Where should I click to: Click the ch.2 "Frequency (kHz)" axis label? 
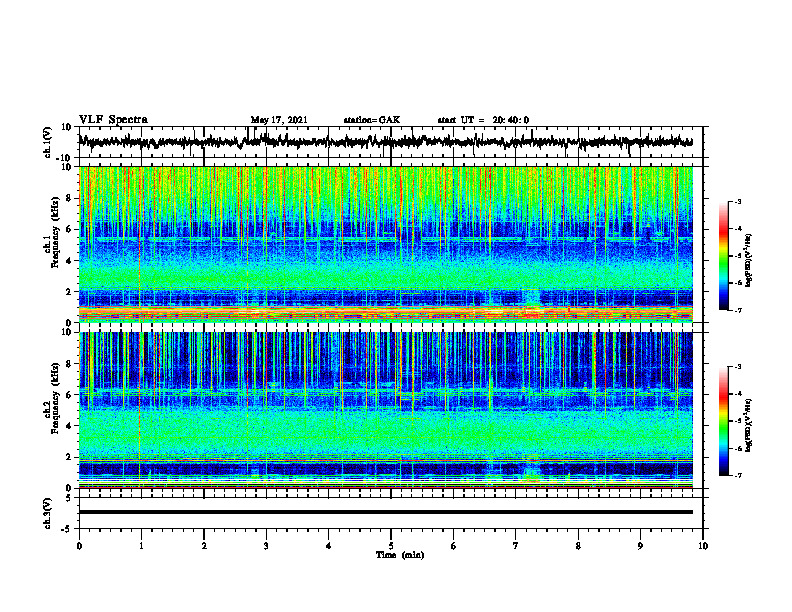coord(55,397)
